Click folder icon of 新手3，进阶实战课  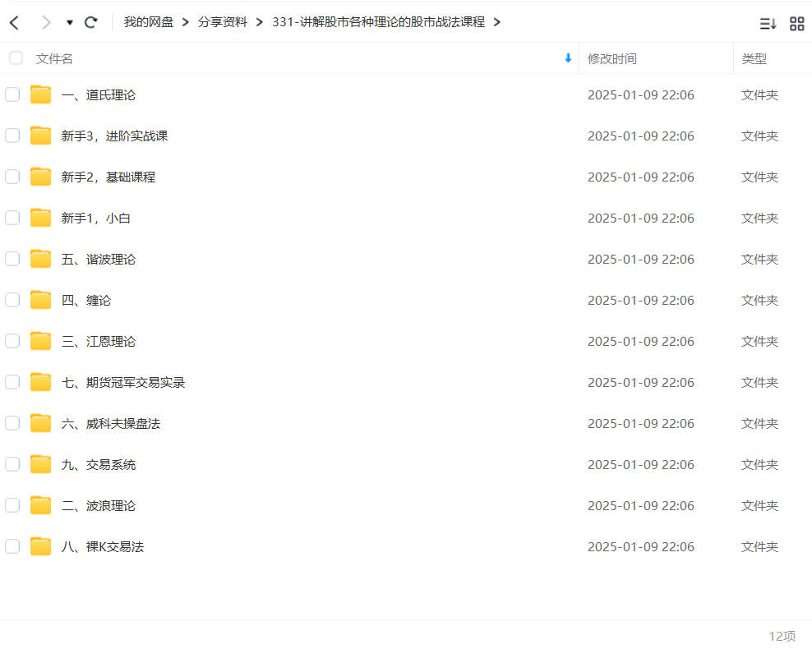tap(40, 136)
